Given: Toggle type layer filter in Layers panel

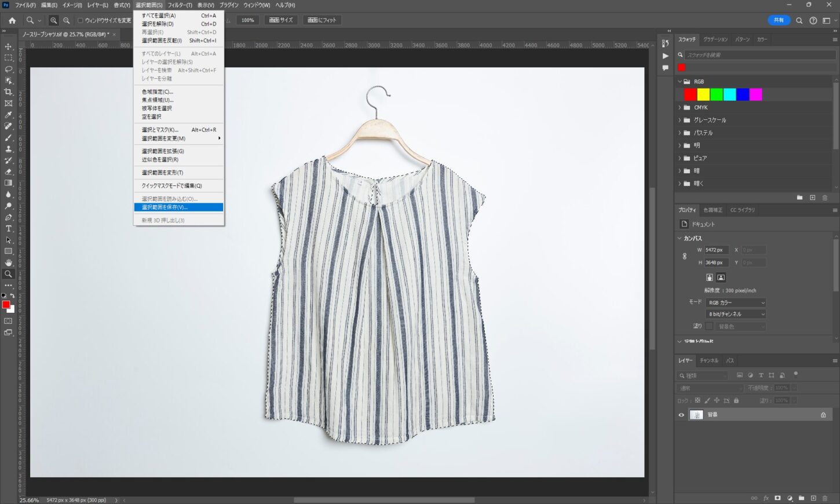Looking at the screenshot, I should [761, 375].
